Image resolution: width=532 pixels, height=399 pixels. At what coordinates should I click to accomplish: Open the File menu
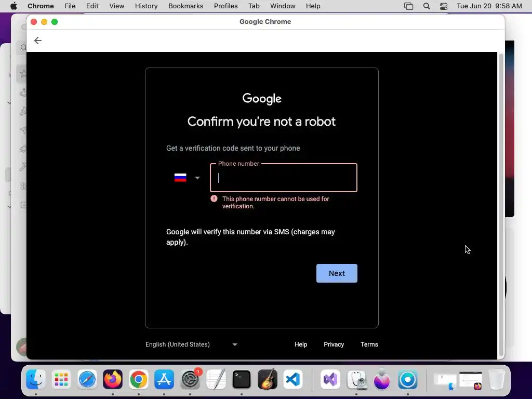point(70,6)
